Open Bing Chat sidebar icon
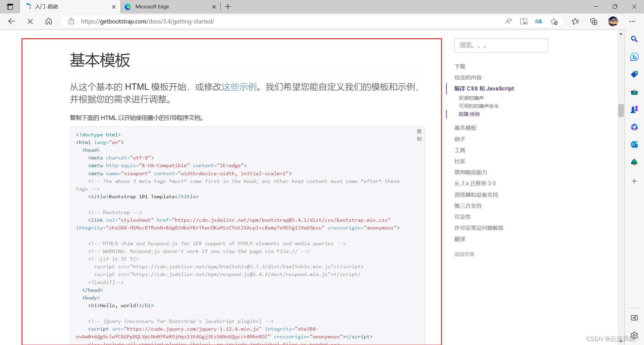 tap(634, 57)
